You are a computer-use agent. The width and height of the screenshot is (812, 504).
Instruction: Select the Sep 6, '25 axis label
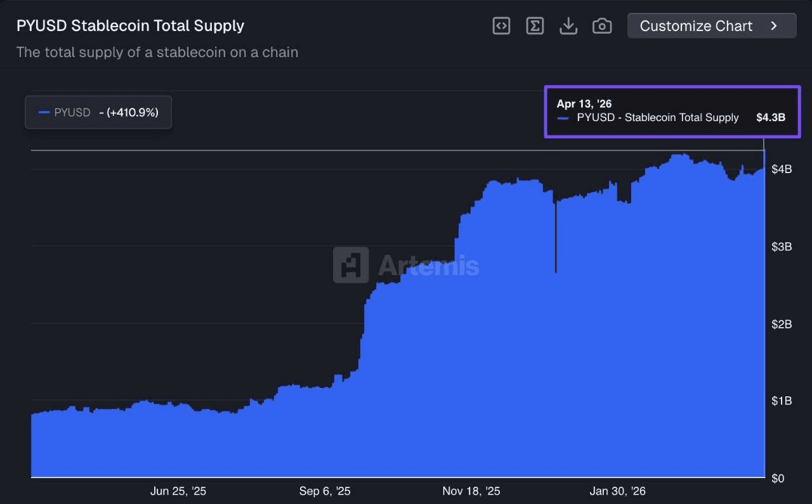pyautogui.click(x=325, y=491)
